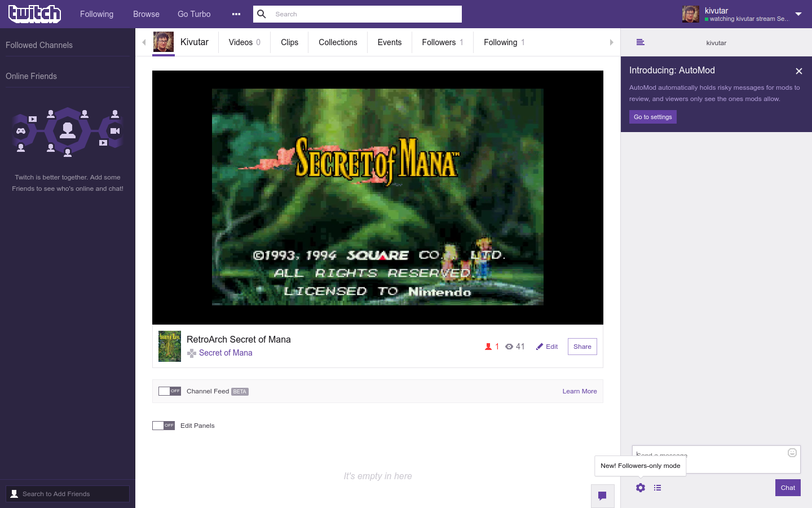Switch to the Collections tab
The image size is (812, 508).
click(x=338, y=42)
